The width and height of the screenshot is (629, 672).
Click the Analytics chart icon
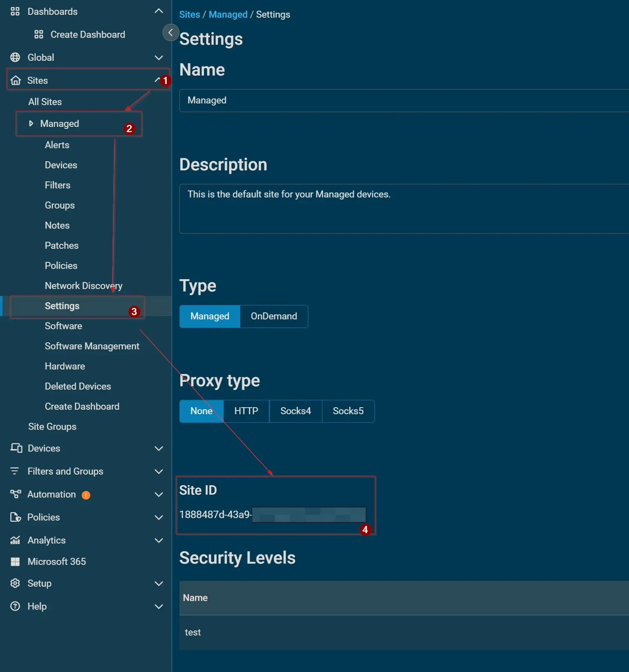(x=15, y=540)
